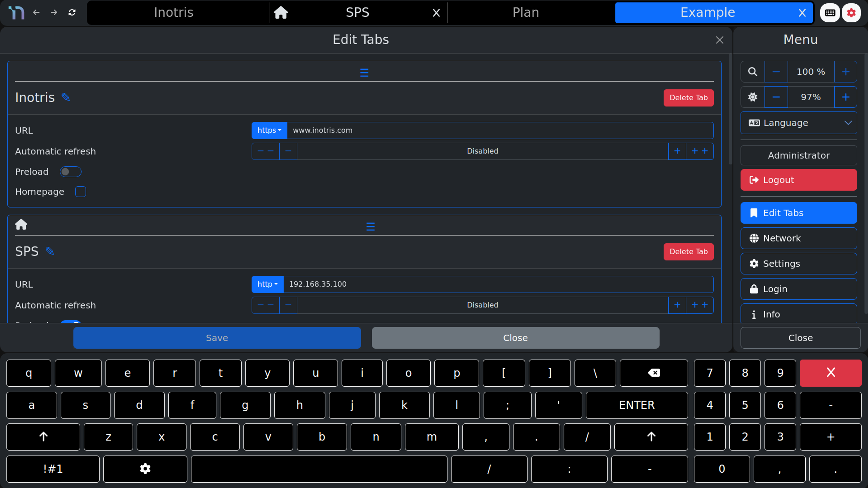Expand the Language dropdown in Menu
The width and height of the screenshot is (868, 488).
click(798, 123)
